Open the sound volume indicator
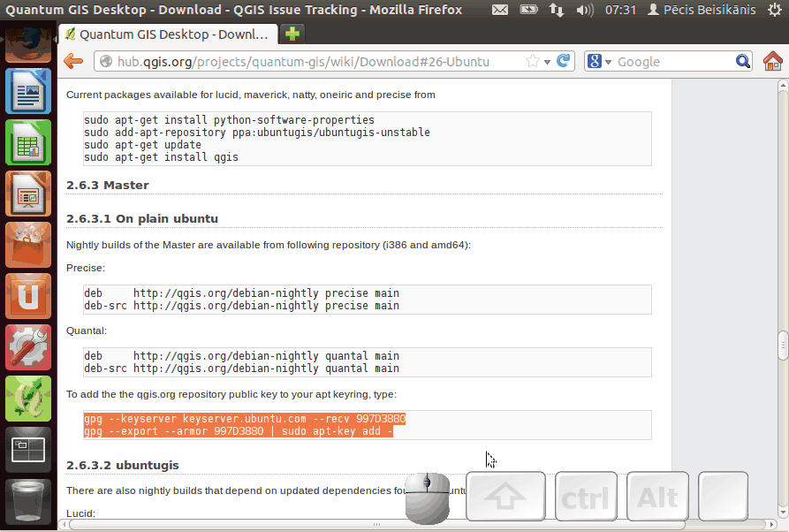789x532 pixels. (x=585, y=10)
